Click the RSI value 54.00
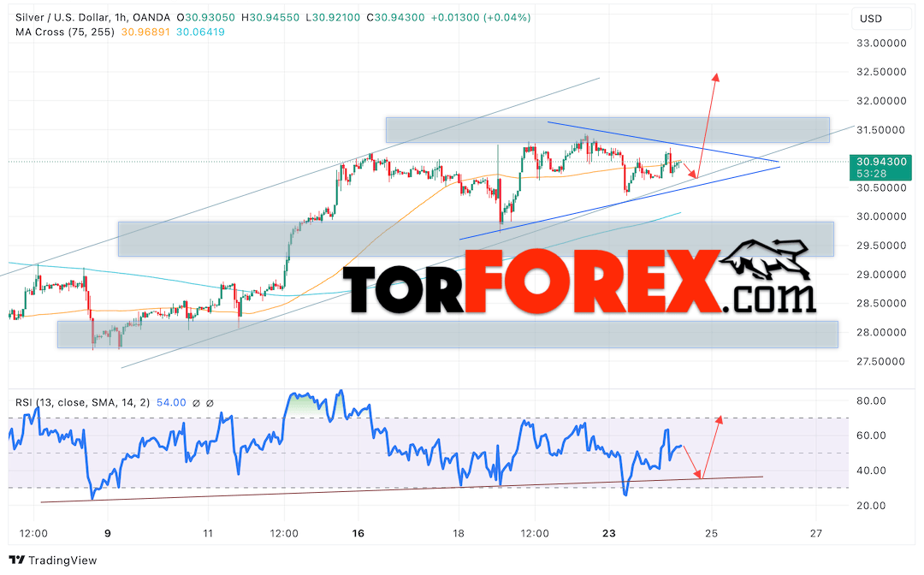Viewport: 924px width, 575px height. [x=171, y=402]
